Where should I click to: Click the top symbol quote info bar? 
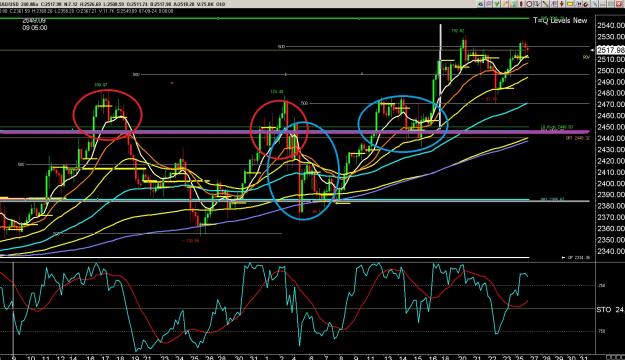113,4
